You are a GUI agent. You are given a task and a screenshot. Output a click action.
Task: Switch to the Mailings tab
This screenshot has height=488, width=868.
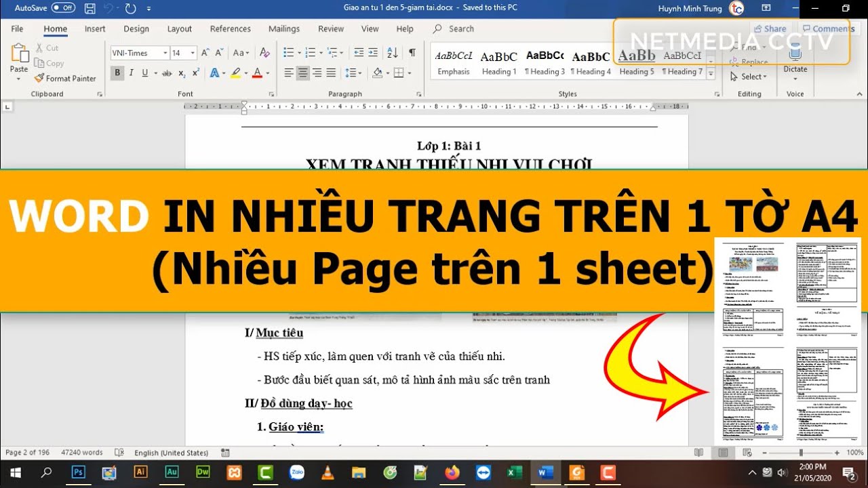click(284, 28)
